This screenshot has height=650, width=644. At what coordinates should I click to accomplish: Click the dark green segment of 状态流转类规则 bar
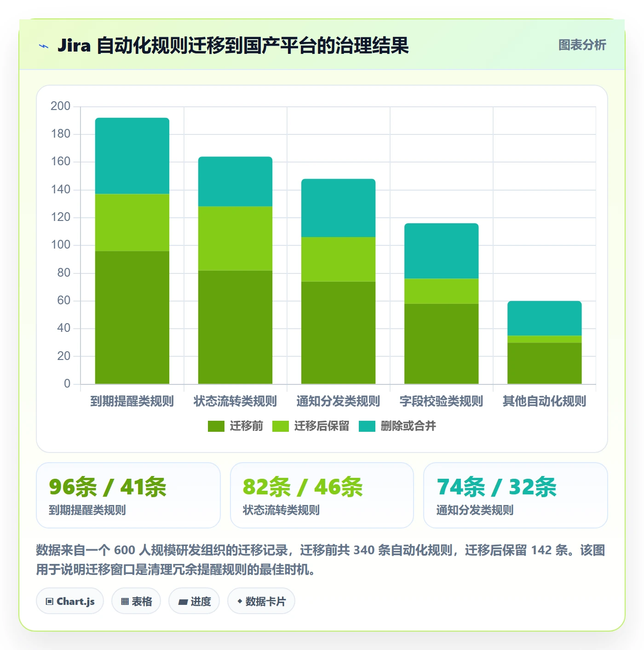tap(235, 327)
